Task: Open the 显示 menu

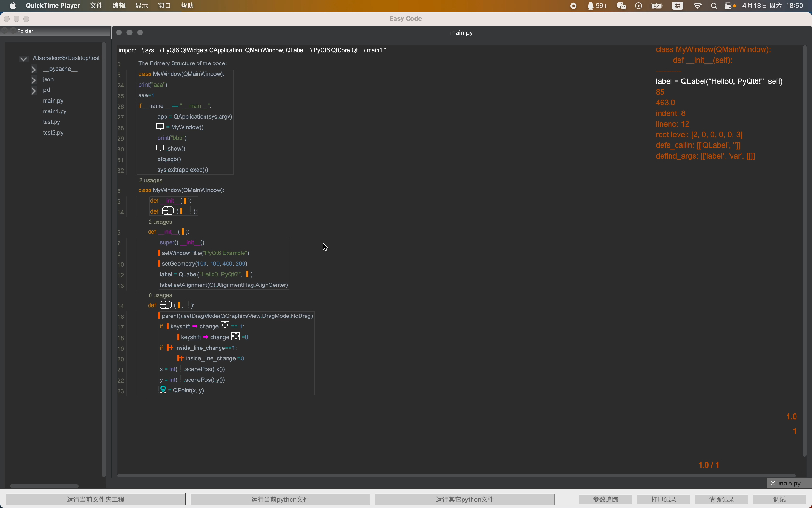Action: click(142, 6)
